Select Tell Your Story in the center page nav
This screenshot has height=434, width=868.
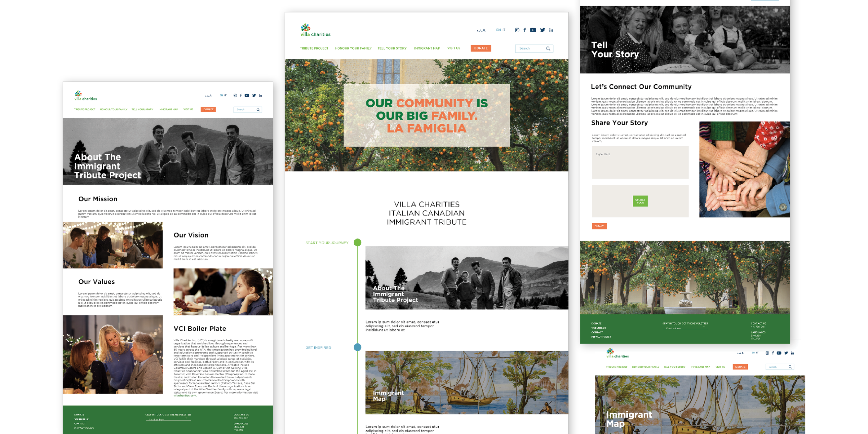click(x=392, y=48)
